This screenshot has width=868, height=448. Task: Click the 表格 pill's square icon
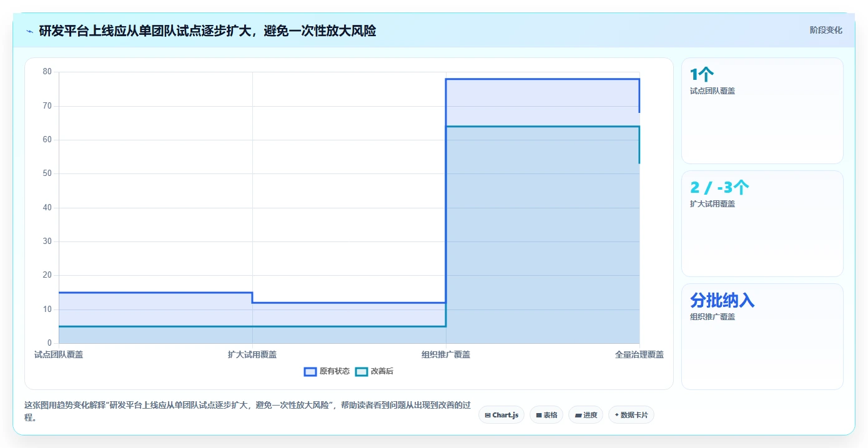[x=539, y=415]
